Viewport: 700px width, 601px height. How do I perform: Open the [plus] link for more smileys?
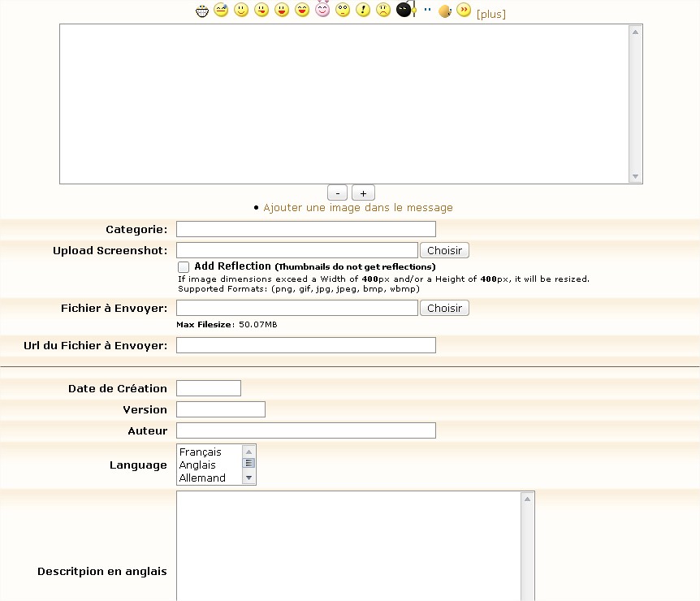(x=490, y=14)
